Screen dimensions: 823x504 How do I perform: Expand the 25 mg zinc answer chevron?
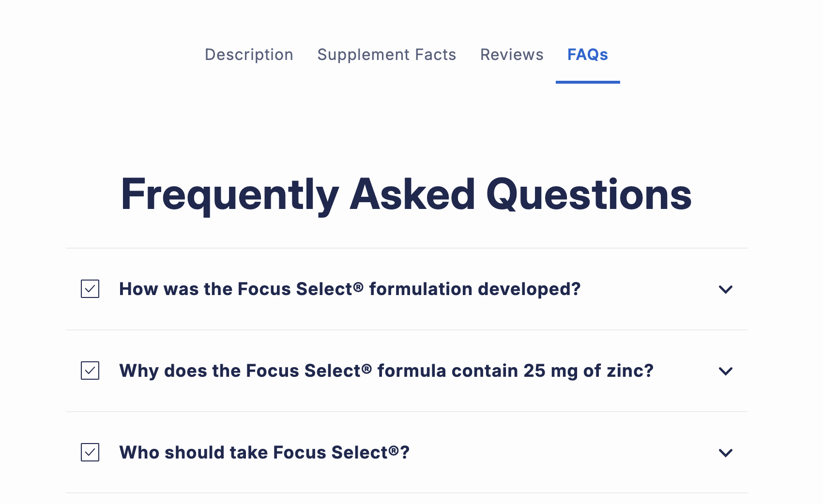pyautogui.click(x=725, y=371)
